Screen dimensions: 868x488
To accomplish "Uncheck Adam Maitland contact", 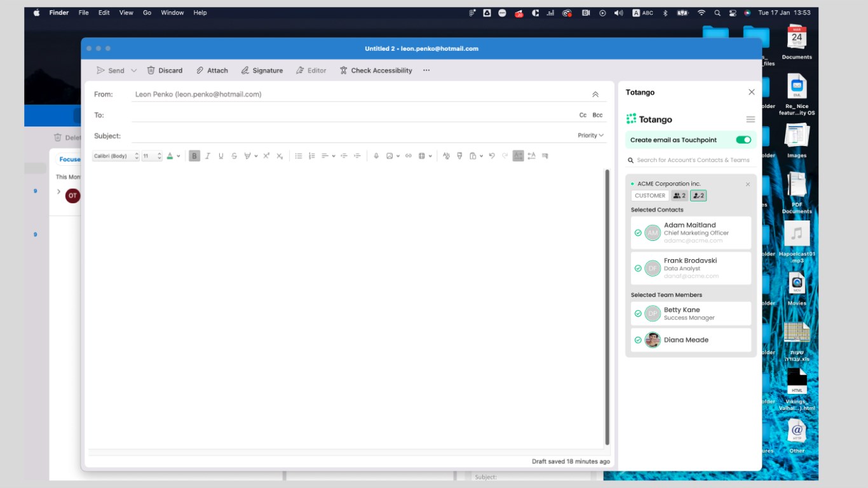I will coord(638,233).
